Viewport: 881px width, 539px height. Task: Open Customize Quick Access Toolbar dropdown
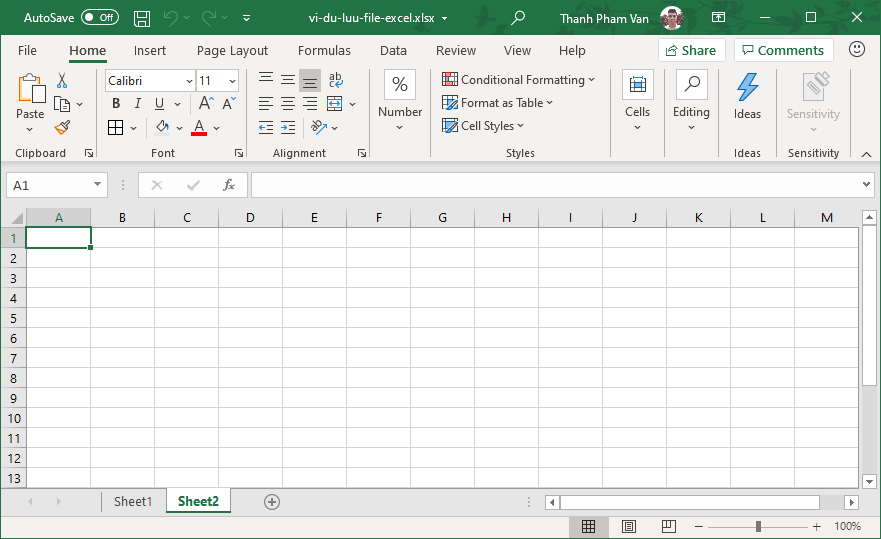coord(246,18)
